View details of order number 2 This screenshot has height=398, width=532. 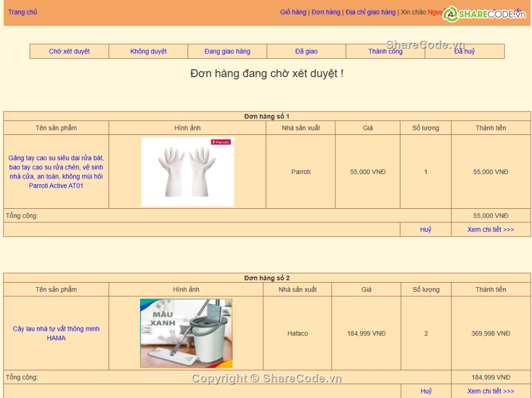click(491, 391)
